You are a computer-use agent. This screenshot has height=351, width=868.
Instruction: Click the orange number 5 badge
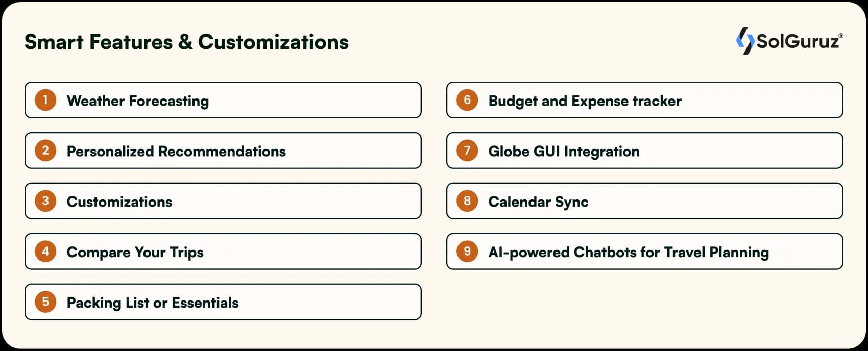click(45, 302)
